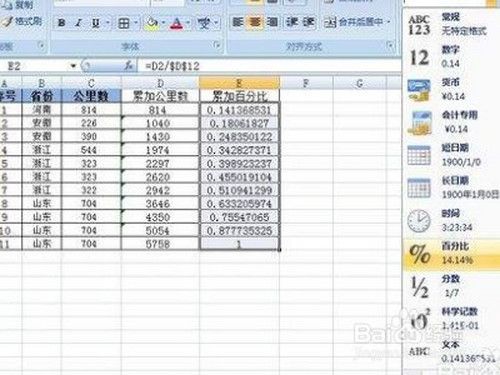
Task: Choose Percentage format 14.14%
Action: pos(452,253)
